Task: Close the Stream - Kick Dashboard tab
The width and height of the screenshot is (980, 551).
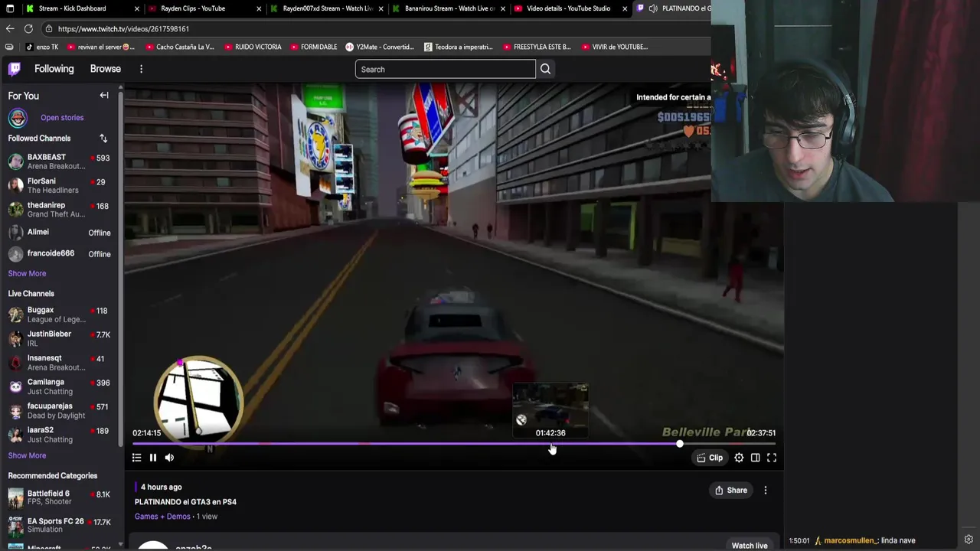Action: (x=137, y=8)
